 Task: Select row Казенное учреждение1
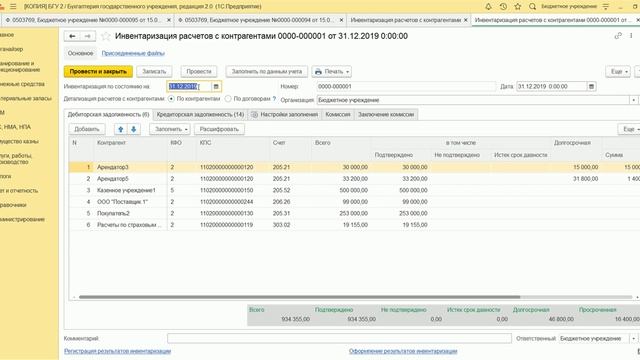(354, 190)
